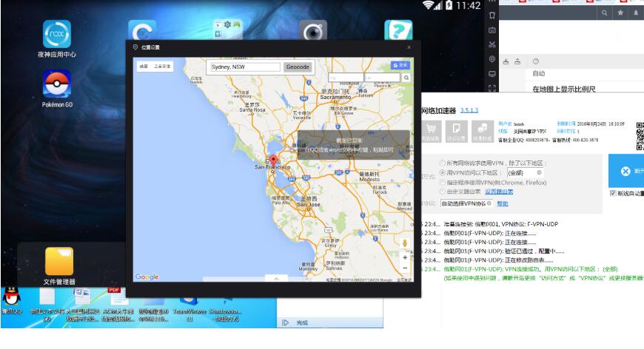Click the Nox sidebar monitor display icon
The height and width of the screenshot is (349, 644).
(x=492, y=74)
